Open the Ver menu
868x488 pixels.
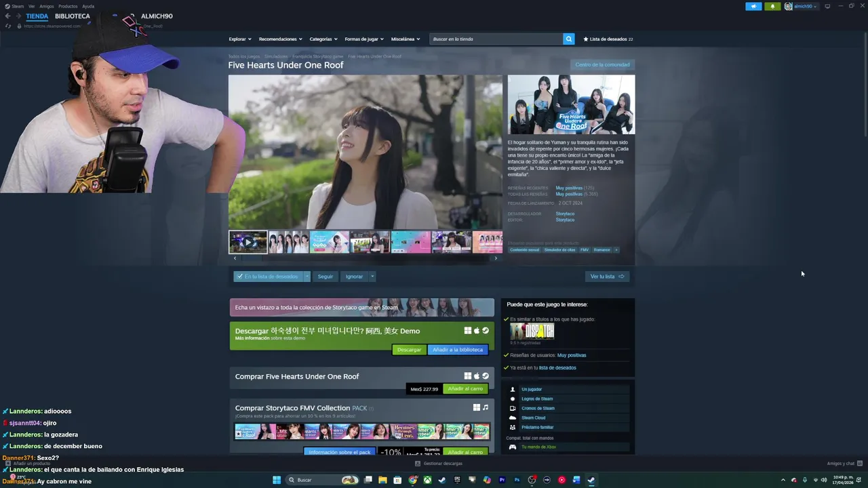tap(32, 6)
